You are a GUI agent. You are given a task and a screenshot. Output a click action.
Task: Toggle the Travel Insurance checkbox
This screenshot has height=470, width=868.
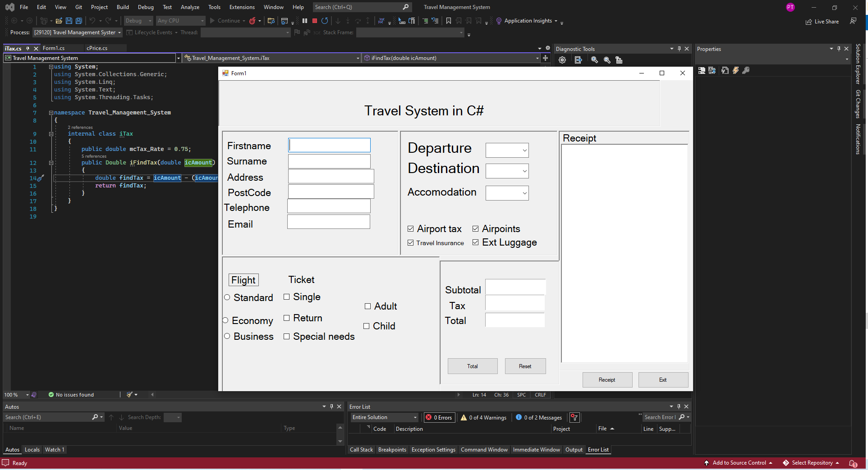coord(410,242)
